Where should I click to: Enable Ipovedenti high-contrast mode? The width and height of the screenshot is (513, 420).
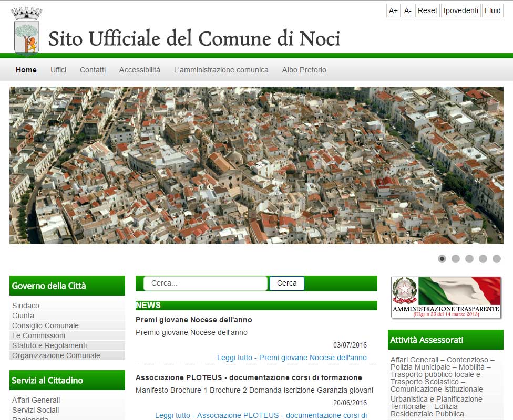point(461,10)
